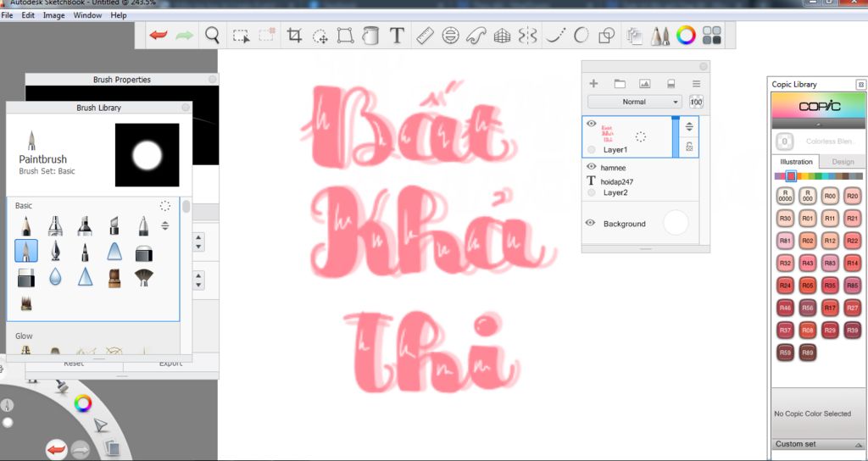Click Brush Properties stepper arrows upper

198,242
